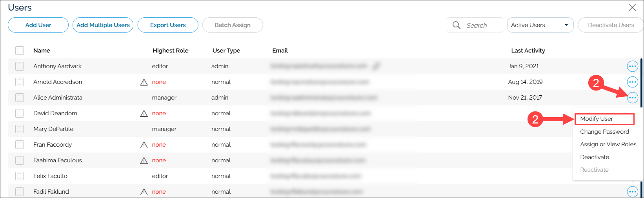
Task: Select Change Password in the menu
Action: tap(604, 132)
